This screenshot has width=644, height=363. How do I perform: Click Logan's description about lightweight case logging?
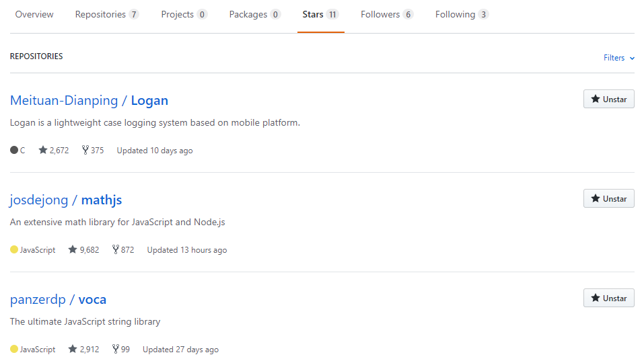tap(155, 122)
